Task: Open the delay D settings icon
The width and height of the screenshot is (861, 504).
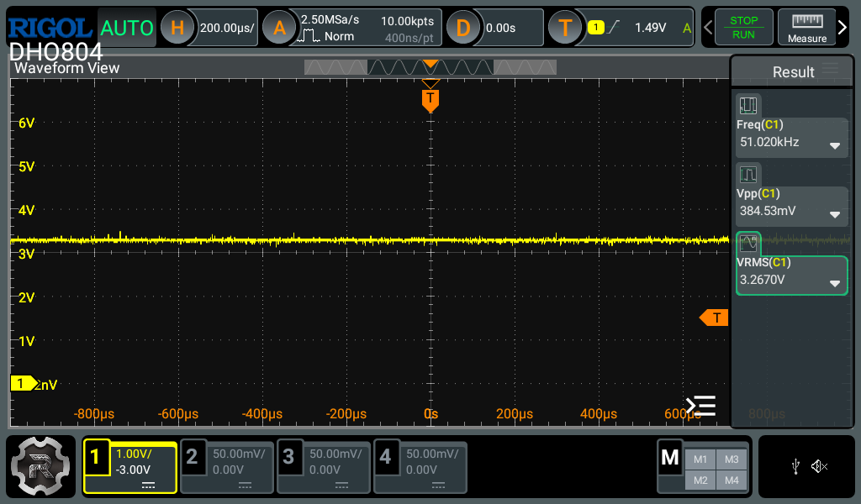Action: click(x=462, y=28)
